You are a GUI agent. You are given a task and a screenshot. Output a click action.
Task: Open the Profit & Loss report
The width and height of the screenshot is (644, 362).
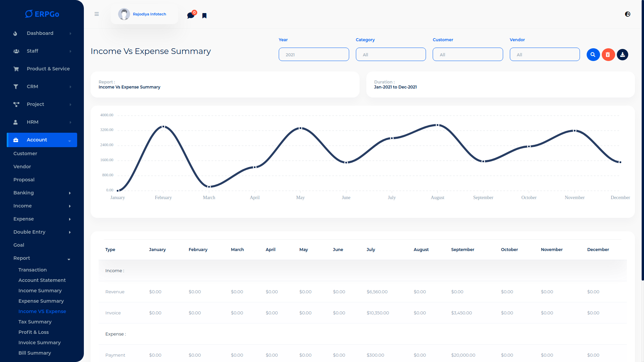click(34, 332)
